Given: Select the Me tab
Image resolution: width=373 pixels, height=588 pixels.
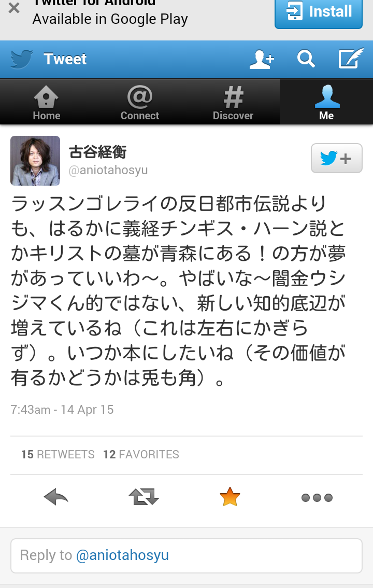Looking at the screenshot, I should point(326,102).
